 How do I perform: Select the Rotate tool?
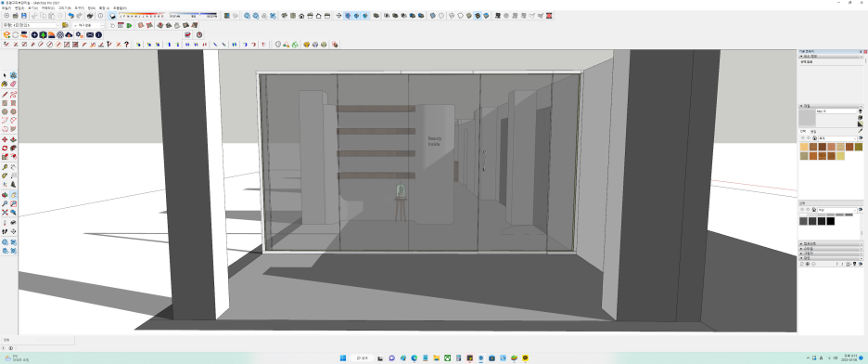click(5, 148)
